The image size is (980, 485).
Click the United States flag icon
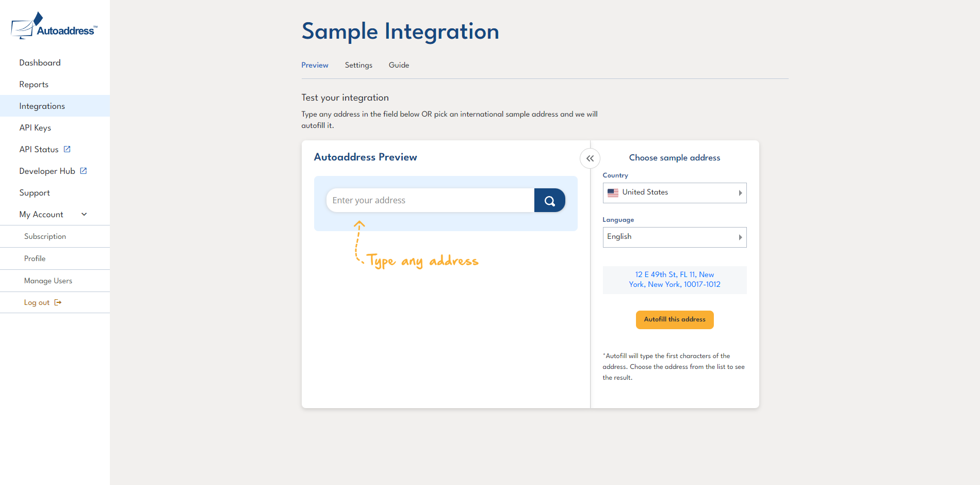(x=613, y=192)
